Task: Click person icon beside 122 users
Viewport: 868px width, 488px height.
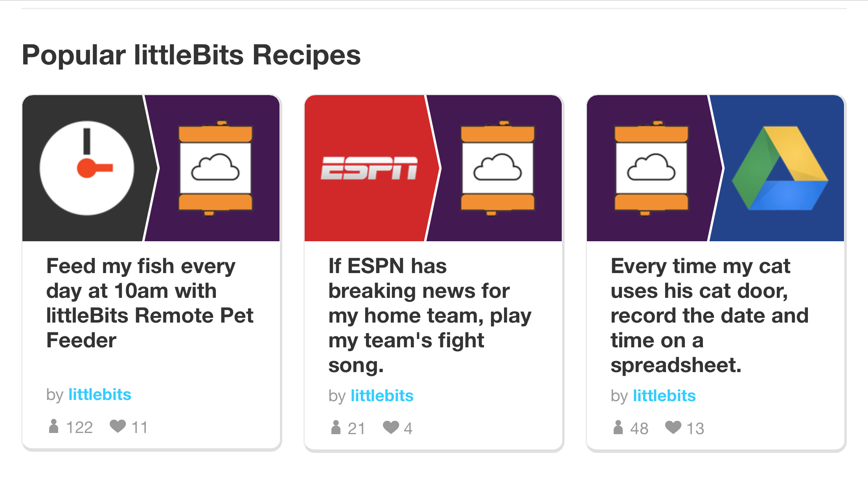Action: (53, 426)
